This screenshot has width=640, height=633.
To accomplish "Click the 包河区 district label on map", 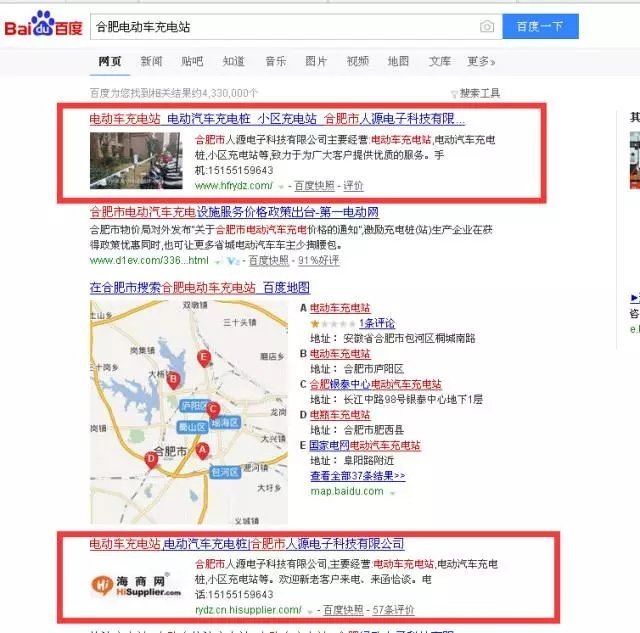I will 225,472.
